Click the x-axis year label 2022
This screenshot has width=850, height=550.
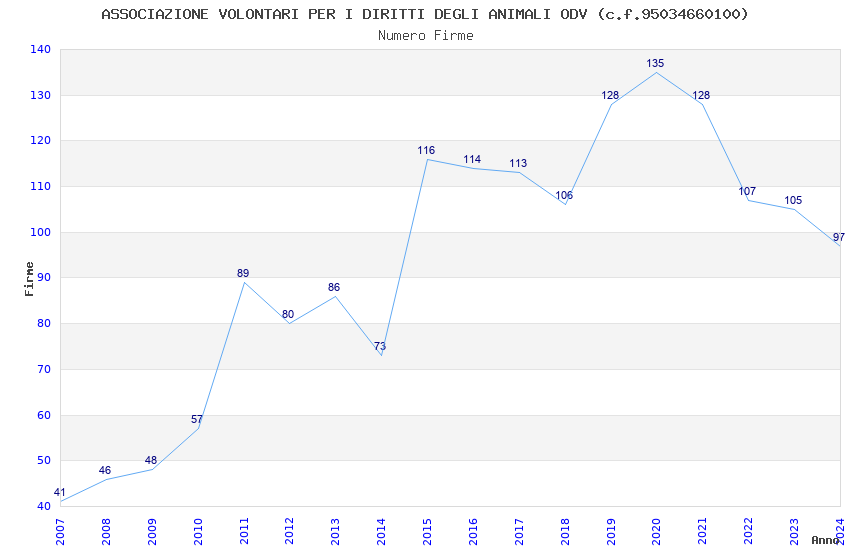click(748, 532)
